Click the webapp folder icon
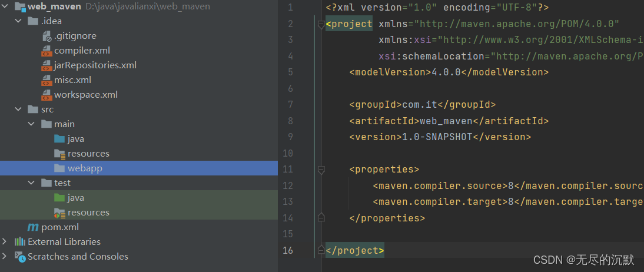Image resolution: width=644 pixels, height=272 pixels. point(59,168)
